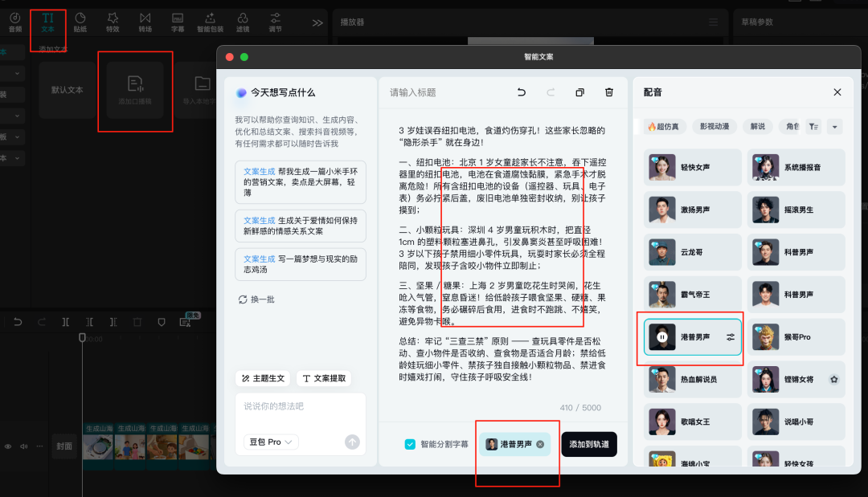Click the 添加到轨道 button
Viewport: 868px width, 497px height.
click(x=588, y=444)
